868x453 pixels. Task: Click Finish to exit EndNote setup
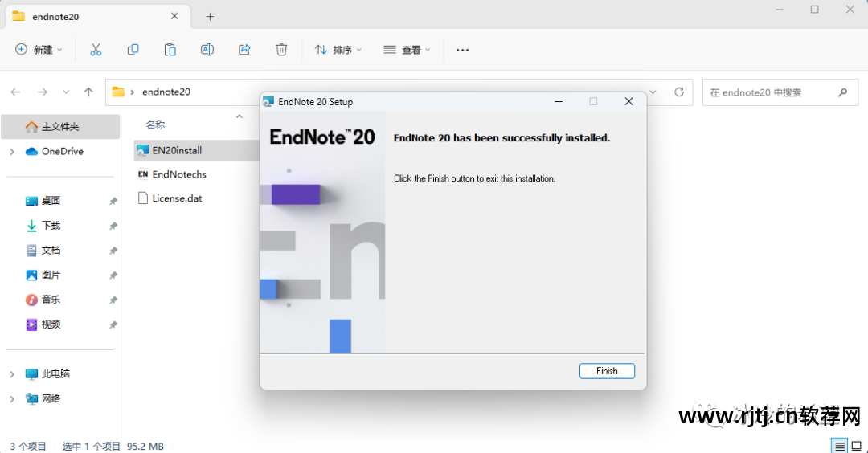tap(607, 371)
